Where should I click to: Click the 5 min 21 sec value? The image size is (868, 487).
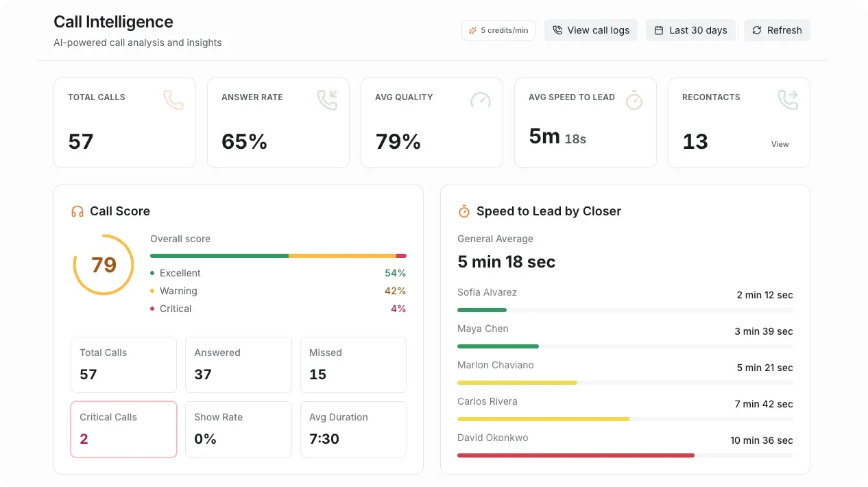click(765, 368)
